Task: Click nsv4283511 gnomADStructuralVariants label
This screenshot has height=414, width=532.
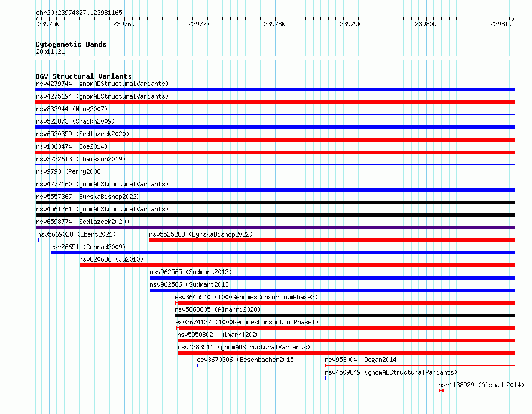Action: click(x=244, y=347)
